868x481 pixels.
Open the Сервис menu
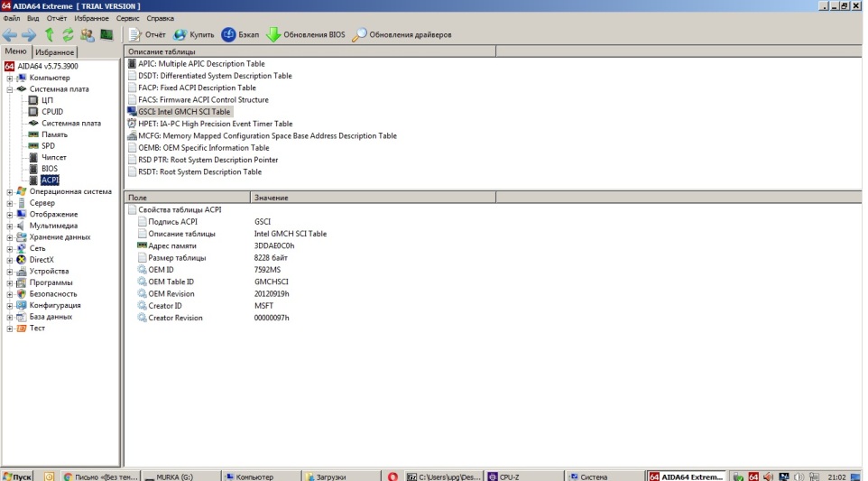point(127,18)
